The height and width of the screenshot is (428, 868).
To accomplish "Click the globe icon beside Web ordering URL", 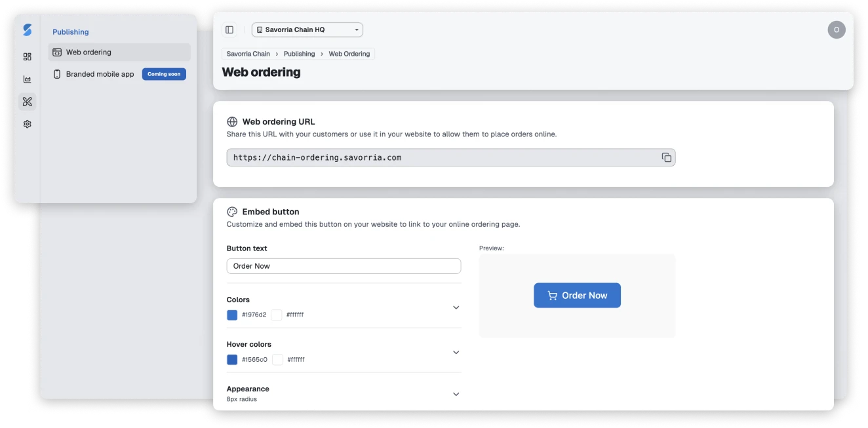I will pos(232,122).
